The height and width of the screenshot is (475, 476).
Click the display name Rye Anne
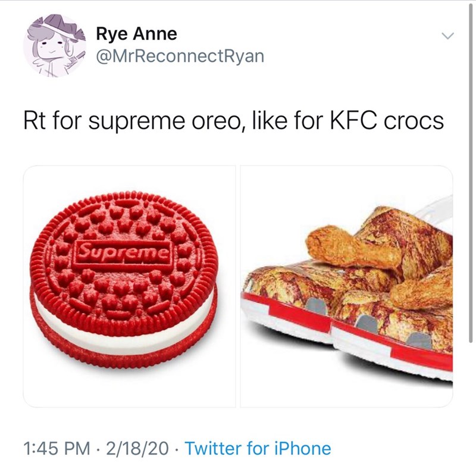tap(136, 34)
